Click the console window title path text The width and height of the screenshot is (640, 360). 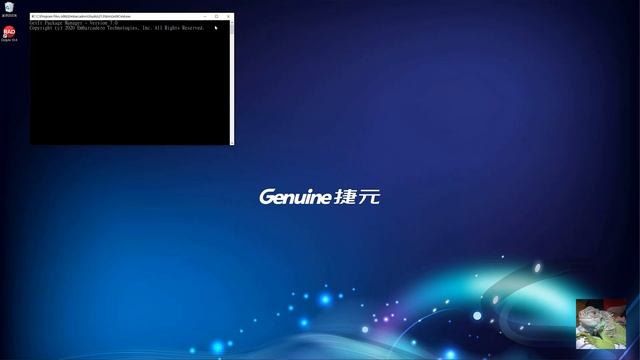[x=83, y=16]
